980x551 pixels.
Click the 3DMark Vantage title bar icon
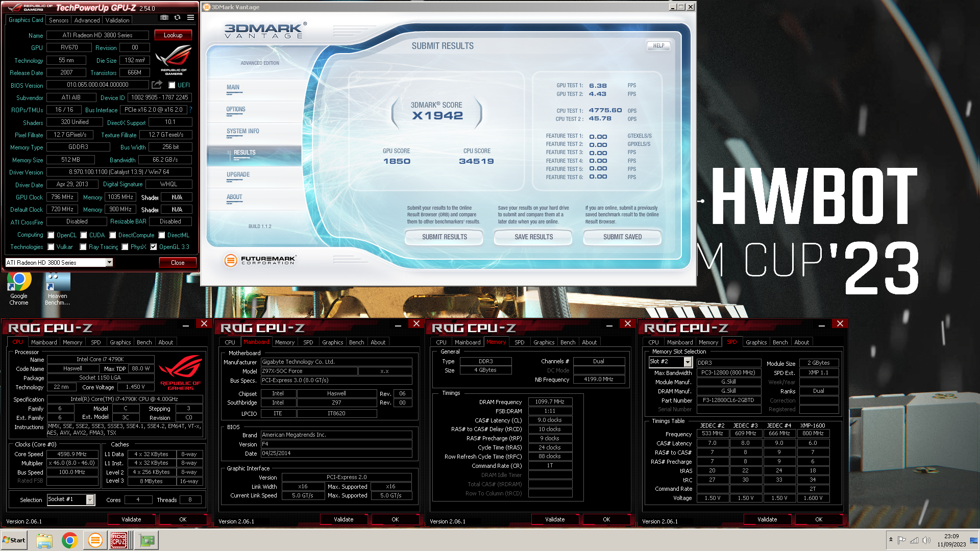point(207,7)
